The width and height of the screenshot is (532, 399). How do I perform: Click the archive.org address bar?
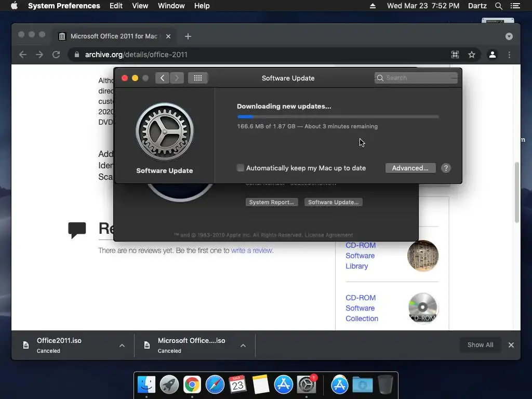(x=258, y=55)
